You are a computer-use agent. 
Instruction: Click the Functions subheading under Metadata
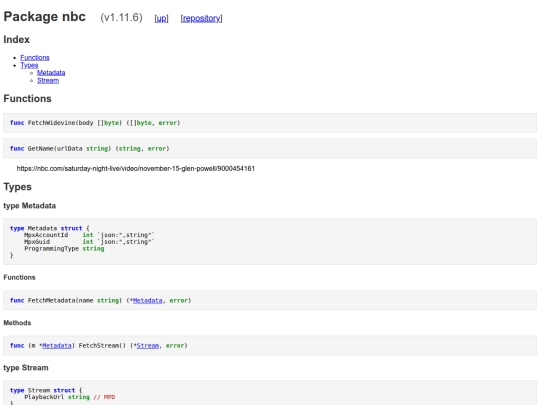[19, 277]
